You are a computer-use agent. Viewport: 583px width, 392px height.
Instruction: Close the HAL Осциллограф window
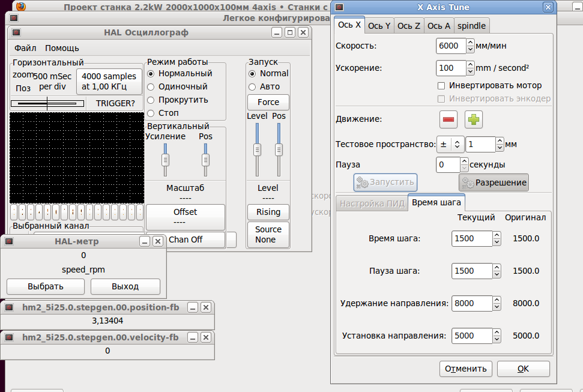(303, 33)
